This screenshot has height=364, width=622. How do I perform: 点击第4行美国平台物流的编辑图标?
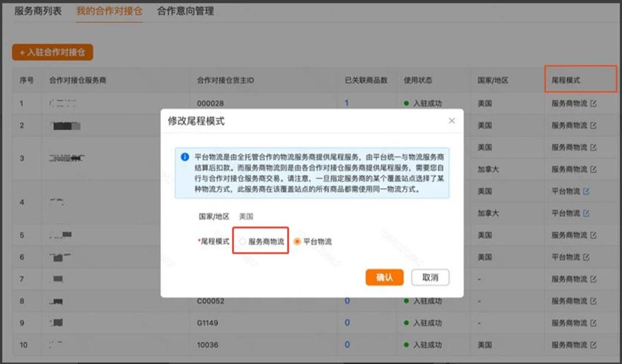[586, 192]
